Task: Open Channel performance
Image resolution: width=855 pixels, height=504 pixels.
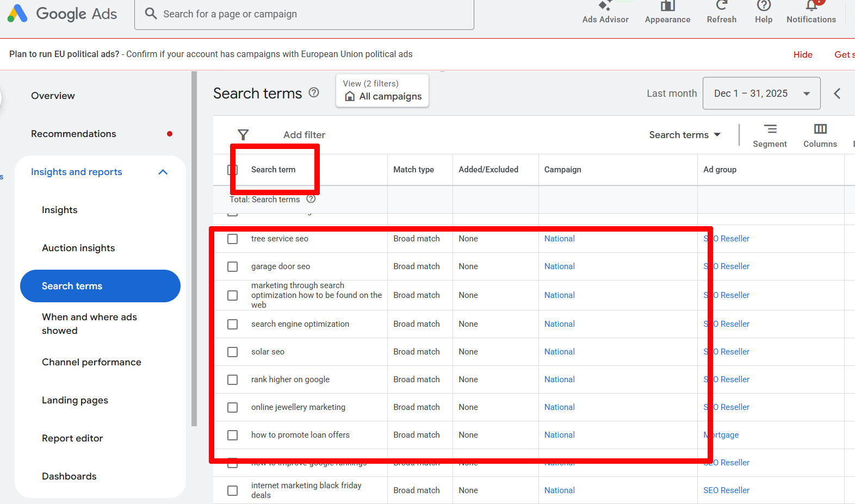Action: [x=91, y=362]
